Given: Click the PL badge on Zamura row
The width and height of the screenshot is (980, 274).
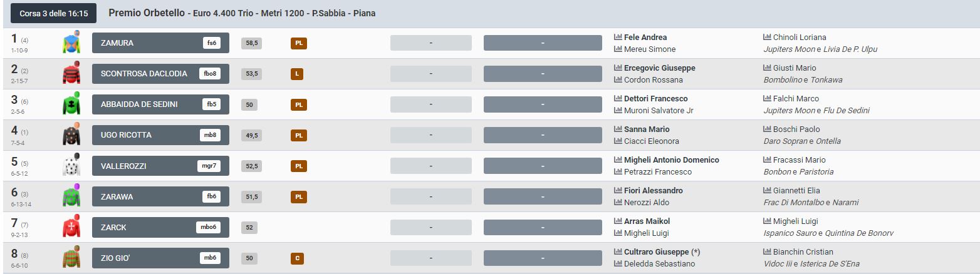Looking at the screenshot, I should (299, 43).
